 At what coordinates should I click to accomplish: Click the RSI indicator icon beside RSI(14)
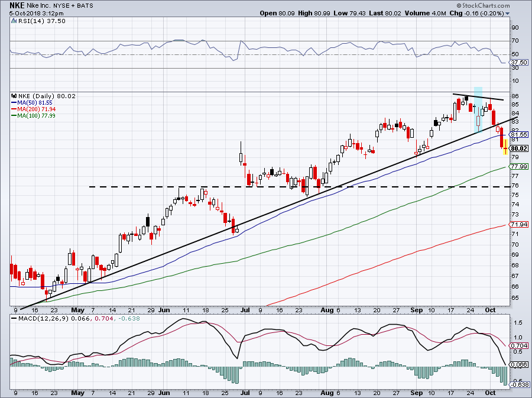[14, 21]
